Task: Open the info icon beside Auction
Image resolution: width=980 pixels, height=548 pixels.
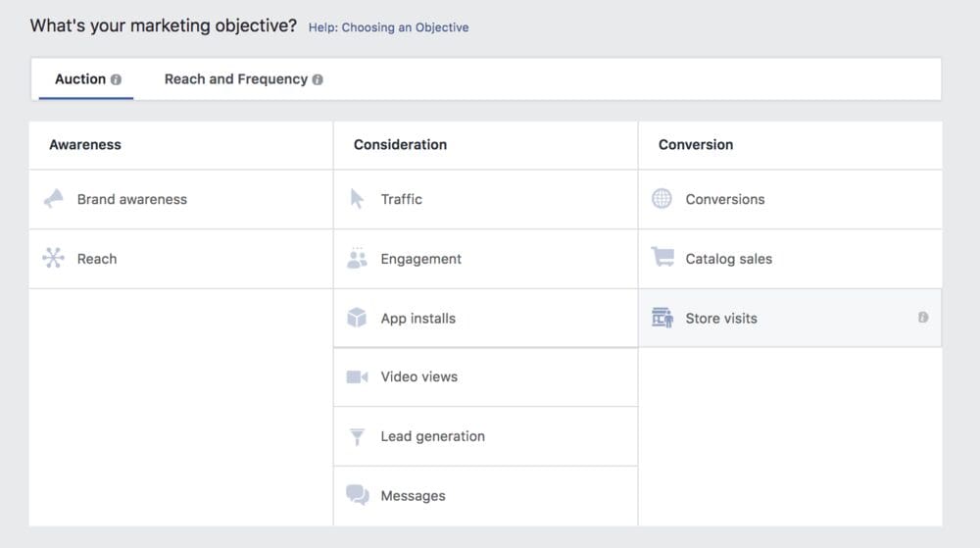Action: [x=116, y=79]
